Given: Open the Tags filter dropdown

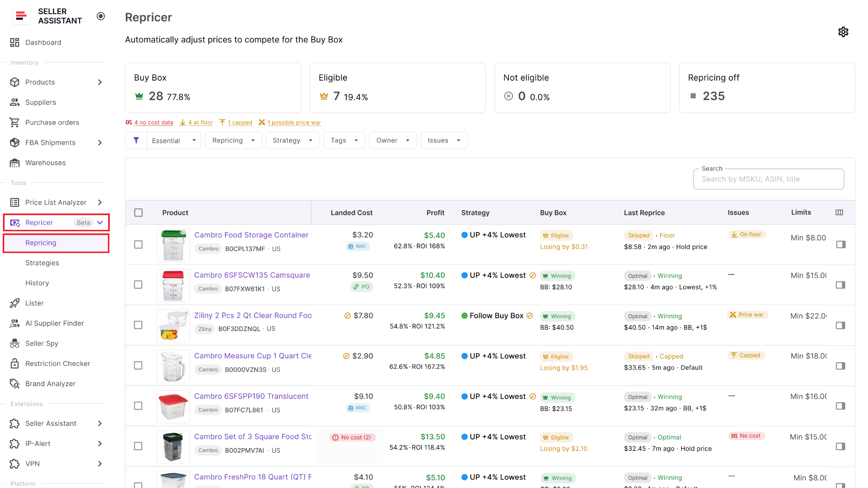Looking at the screenshot, I should click(x=345, y=140).
